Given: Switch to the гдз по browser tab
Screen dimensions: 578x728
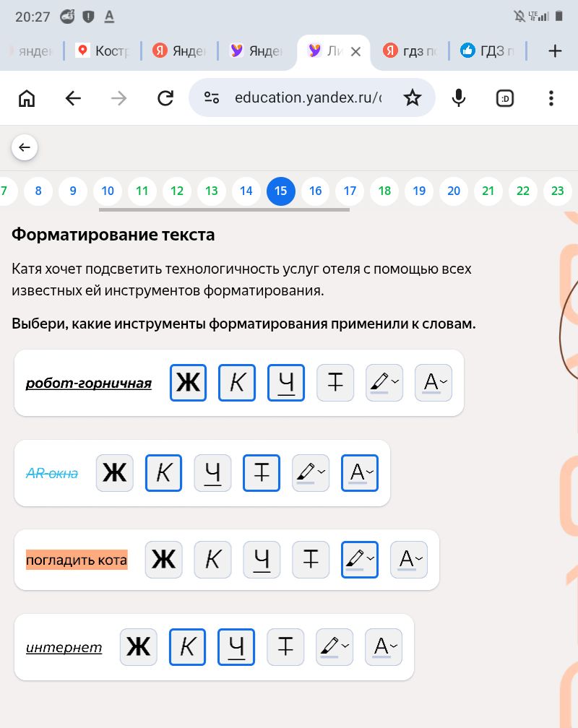Looking at the screenshot, I should pyautogui.click(x=410, y=51).
